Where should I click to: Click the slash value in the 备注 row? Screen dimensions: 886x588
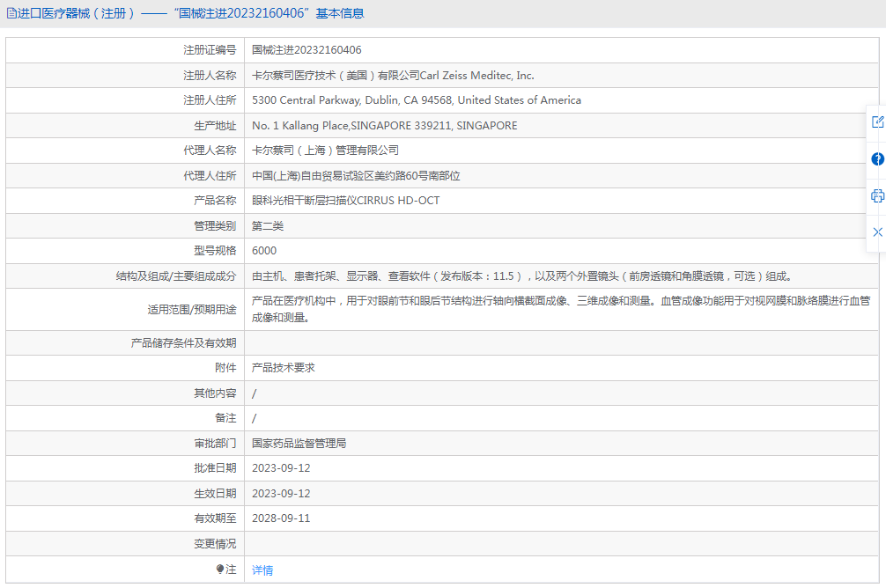point(254,418)
